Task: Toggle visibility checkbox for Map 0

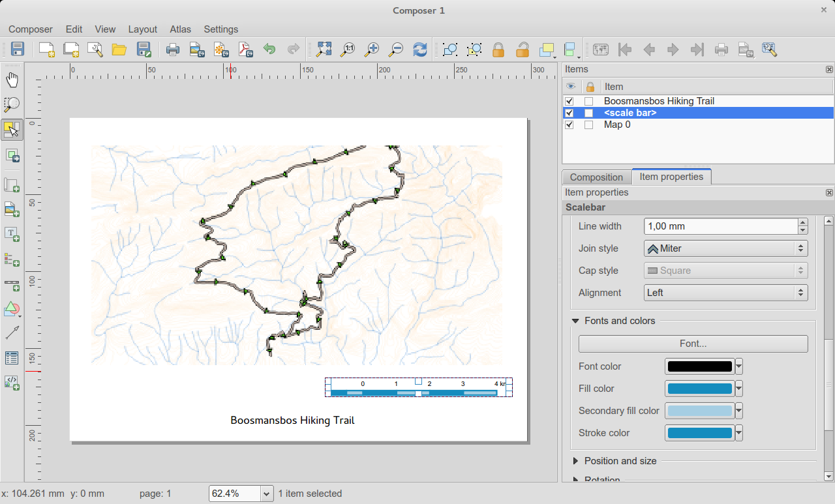Action: pyautogui.click(x=569, y=125)
